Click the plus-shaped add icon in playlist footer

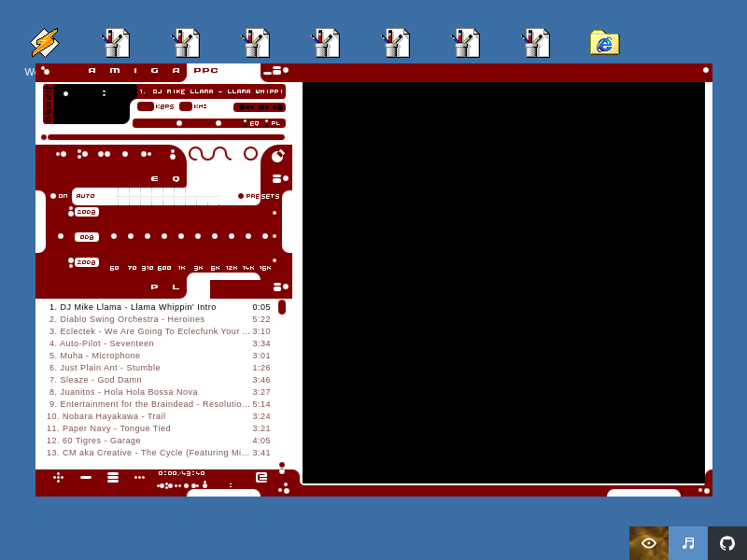pos(58,477)
